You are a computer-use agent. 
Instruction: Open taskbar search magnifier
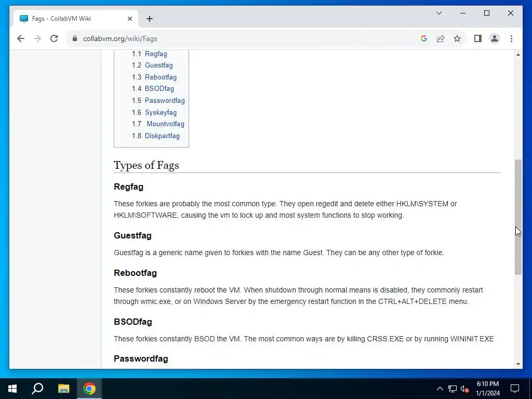click(x=37, y=389)
